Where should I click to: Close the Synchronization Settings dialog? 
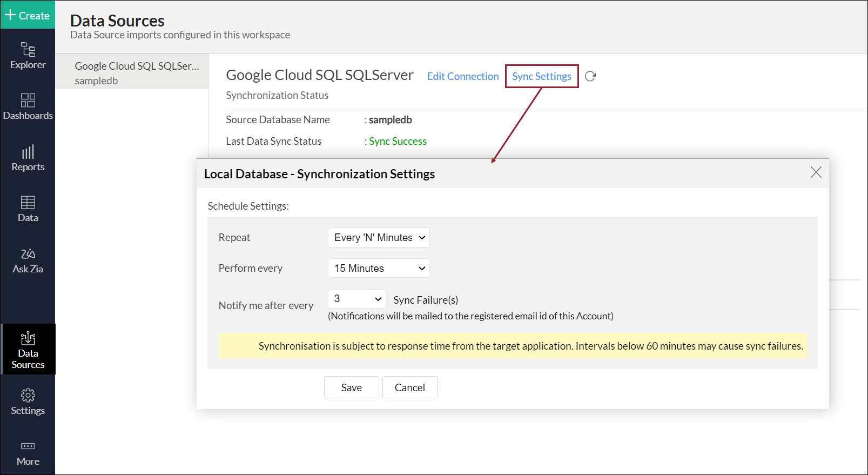816,172
